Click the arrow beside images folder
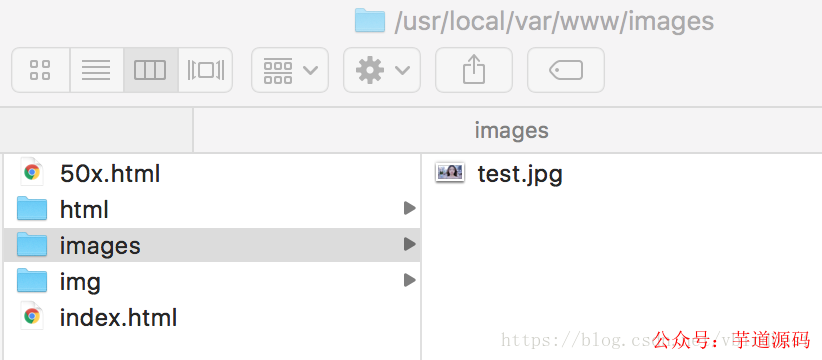The width and height of the screenshot is (822, 360). [409, 244]
